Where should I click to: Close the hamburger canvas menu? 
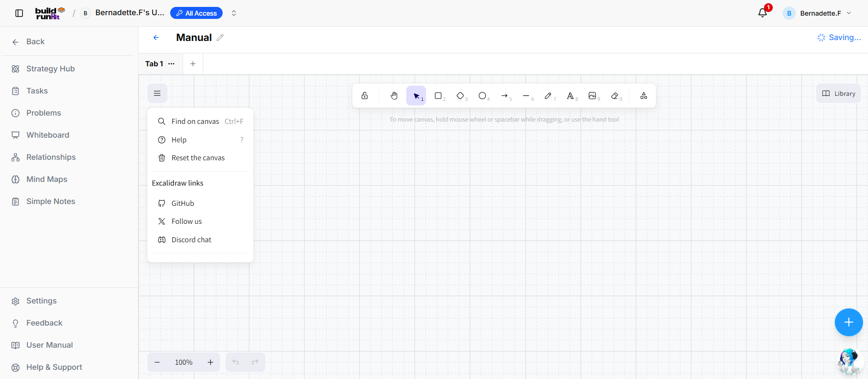click(x=157, y=93)
